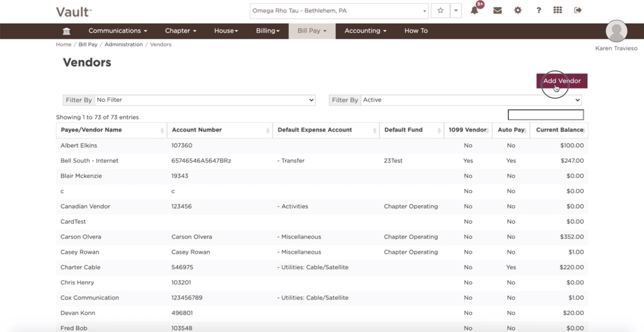Image resolution: width=644 pixels, height=332 pixels.
Task: Open the Accounting menu
Action: pyautogui.click(x=365, y=31)
